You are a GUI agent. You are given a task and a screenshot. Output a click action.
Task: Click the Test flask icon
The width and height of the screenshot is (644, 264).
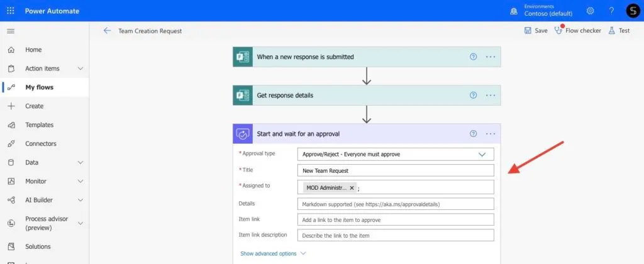click(x=611, y=30)
